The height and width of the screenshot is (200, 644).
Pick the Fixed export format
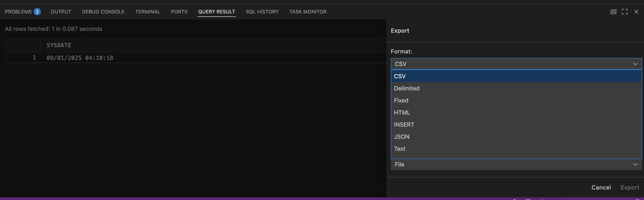point(516,100)
